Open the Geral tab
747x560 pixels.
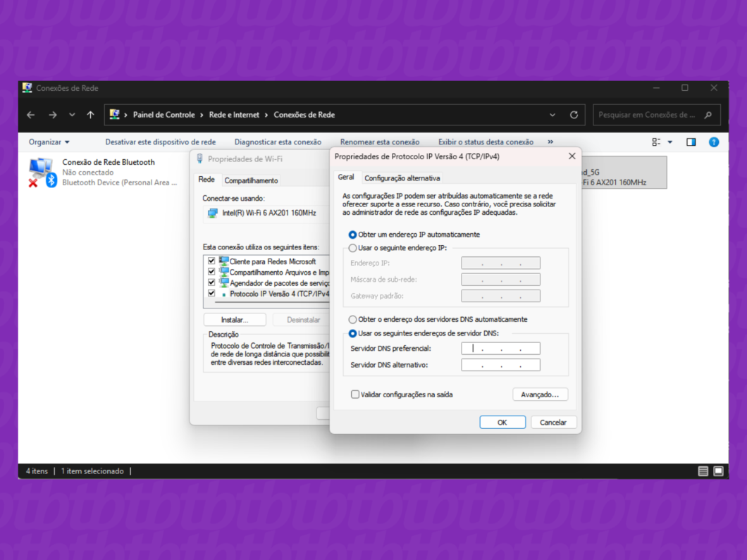pos(346,177)
